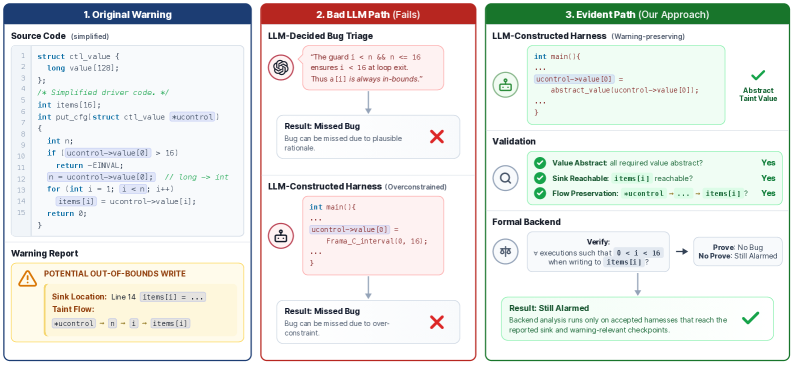Image resolution: width=793 pixels, height=366 pixels.
Task: Click the check circle beside Flow Preservation
Action: click(540, 193)
